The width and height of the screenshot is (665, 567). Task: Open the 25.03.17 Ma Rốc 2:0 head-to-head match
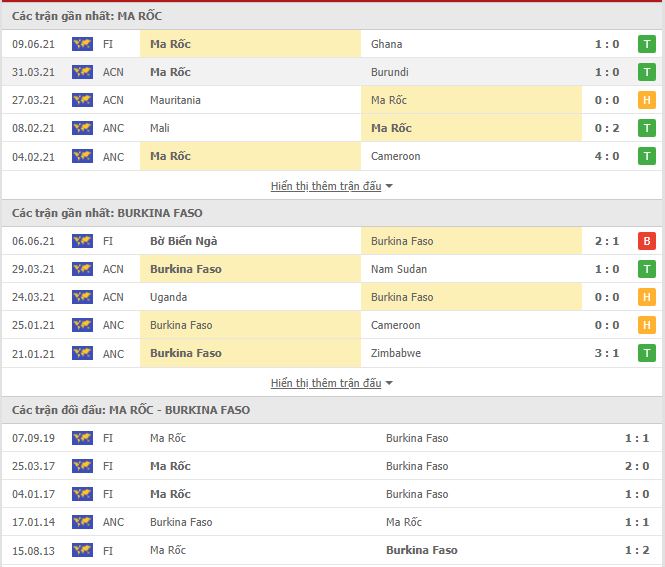click(x=332, y=466)
